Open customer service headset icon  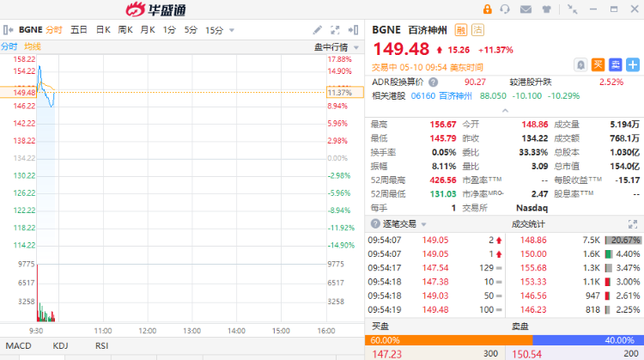(x=505, y=9)
